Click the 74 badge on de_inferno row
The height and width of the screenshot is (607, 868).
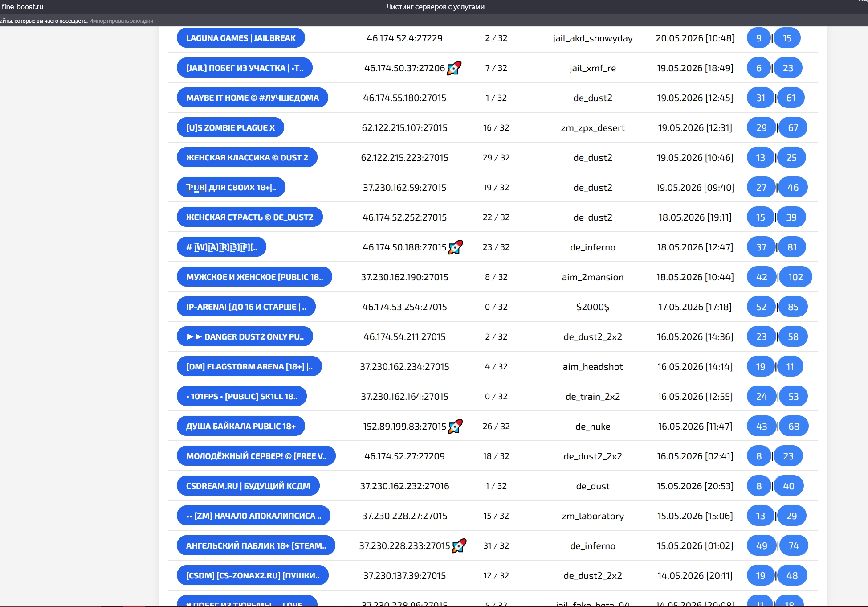click(x=793, y=545)
